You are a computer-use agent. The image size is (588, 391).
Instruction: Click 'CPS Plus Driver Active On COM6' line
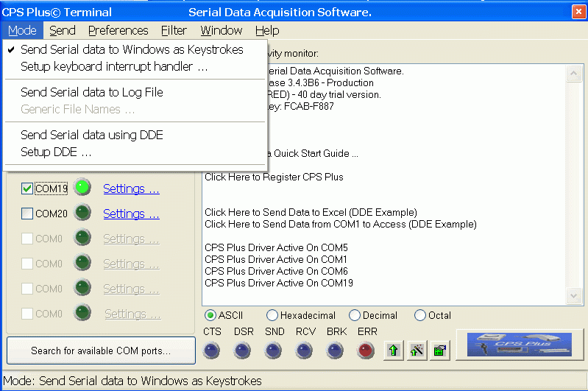[x=276, y=271]
